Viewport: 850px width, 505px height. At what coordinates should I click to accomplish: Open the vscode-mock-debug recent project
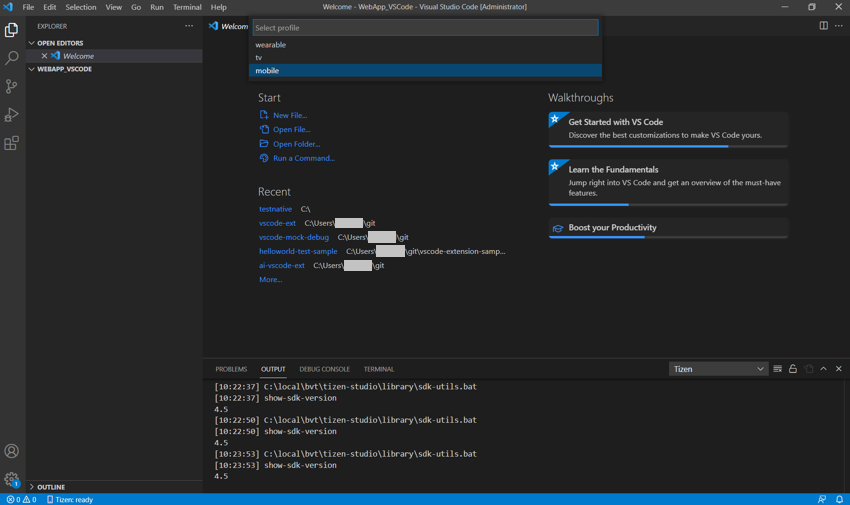click(293, 237)
